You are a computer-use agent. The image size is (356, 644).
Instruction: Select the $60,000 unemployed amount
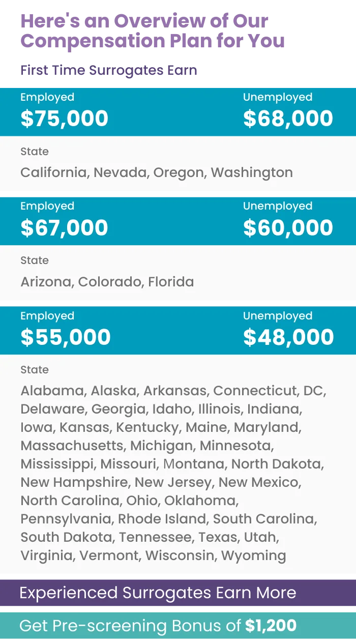tap(288, 227)
